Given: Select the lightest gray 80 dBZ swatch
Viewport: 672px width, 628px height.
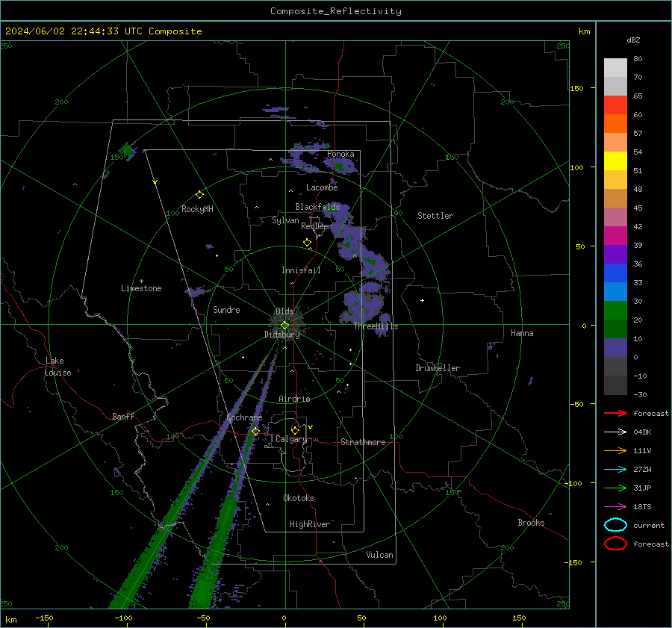Looking at the screenshot, I should click(x=615, y=67).
